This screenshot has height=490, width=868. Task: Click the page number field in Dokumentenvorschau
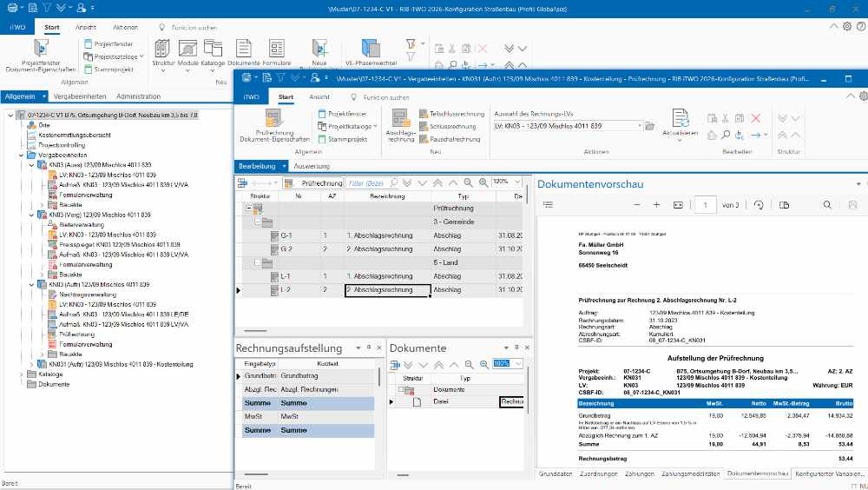705,205
